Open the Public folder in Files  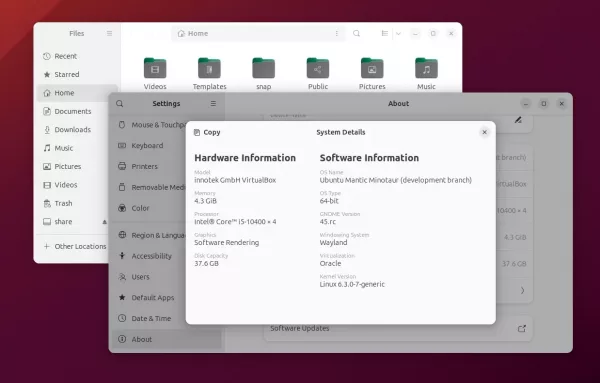pyautogui.click(x=318, y=74)
